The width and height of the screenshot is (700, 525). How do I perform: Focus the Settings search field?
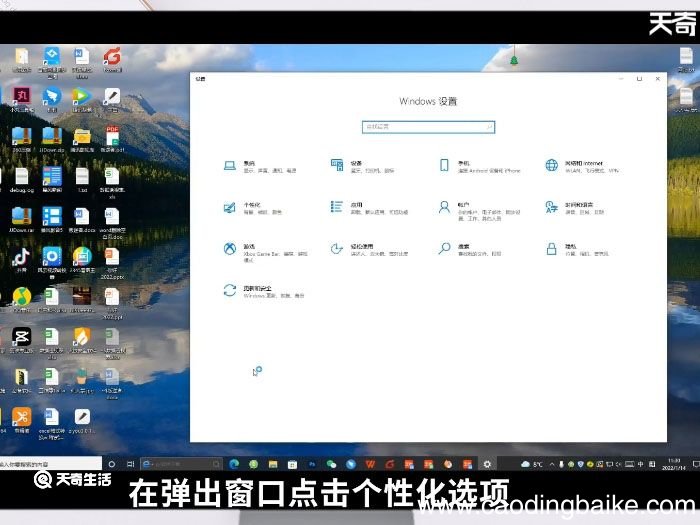[428, 127]
